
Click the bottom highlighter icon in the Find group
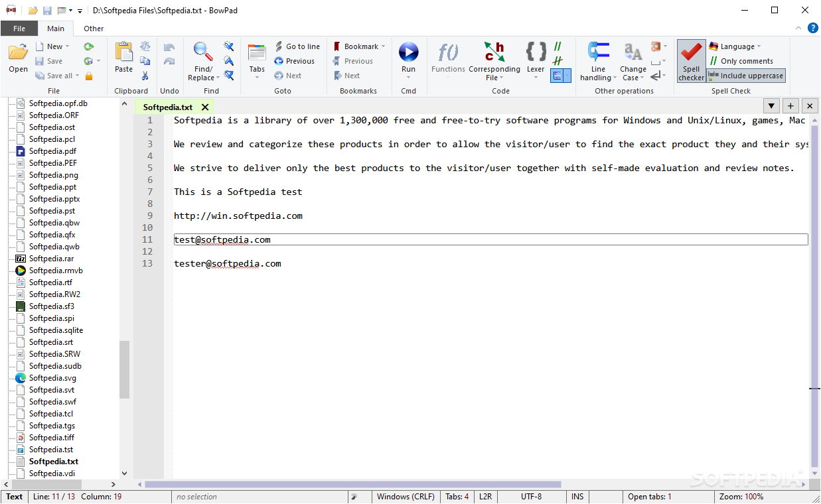point(228,76)
